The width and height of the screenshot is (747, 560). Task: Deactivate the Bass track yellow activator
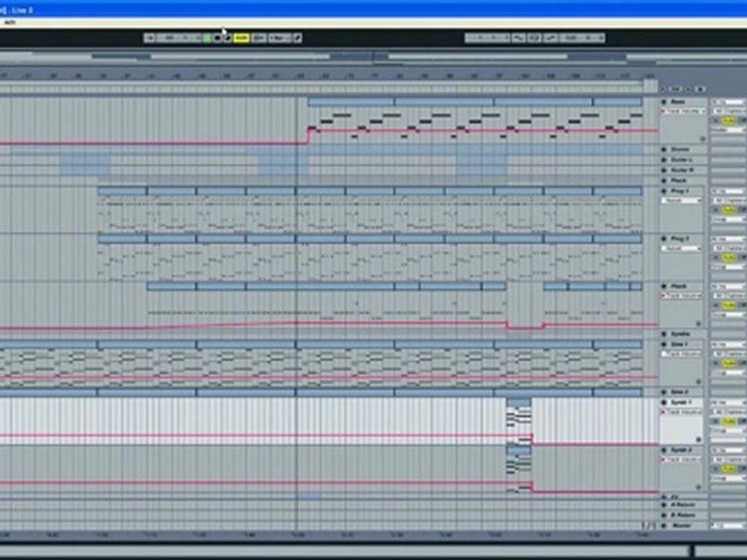pyautogui.click(x=728, y=121)
